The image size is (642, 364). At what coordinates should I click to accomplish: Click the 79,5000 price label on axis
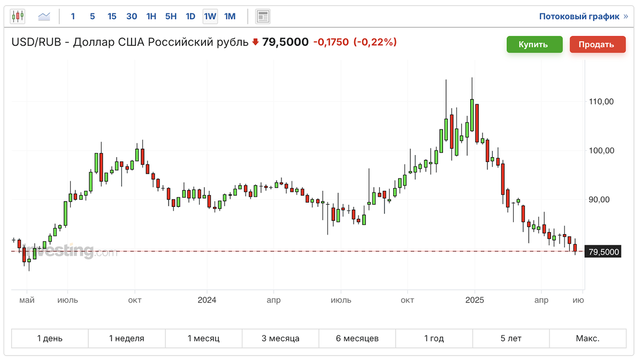603,252
